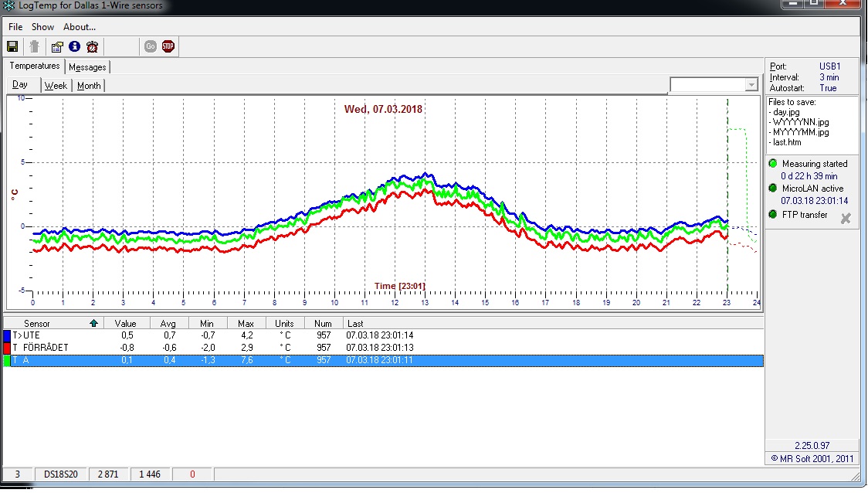Click the MicroLAN active indicator light
The image size is (868, 493).
click(x=774, y=189)
